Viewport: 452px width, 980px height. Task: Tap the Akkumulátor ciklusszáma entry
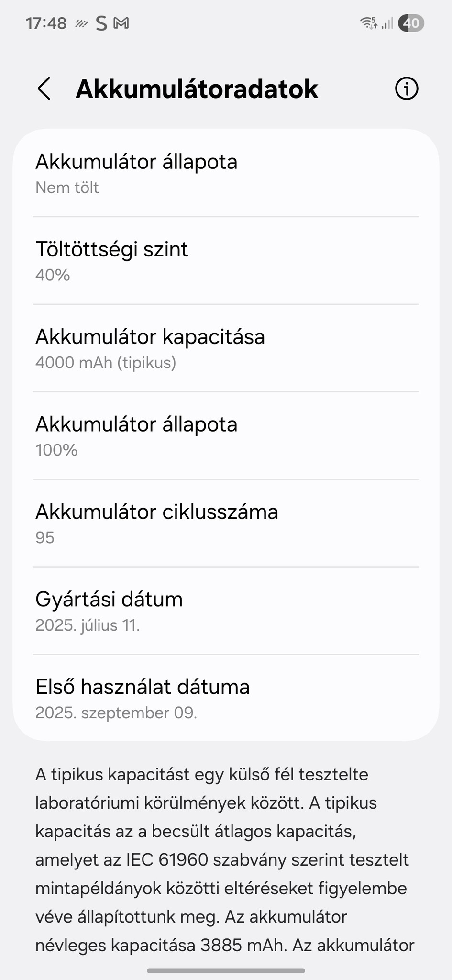[x=226, y=523]
